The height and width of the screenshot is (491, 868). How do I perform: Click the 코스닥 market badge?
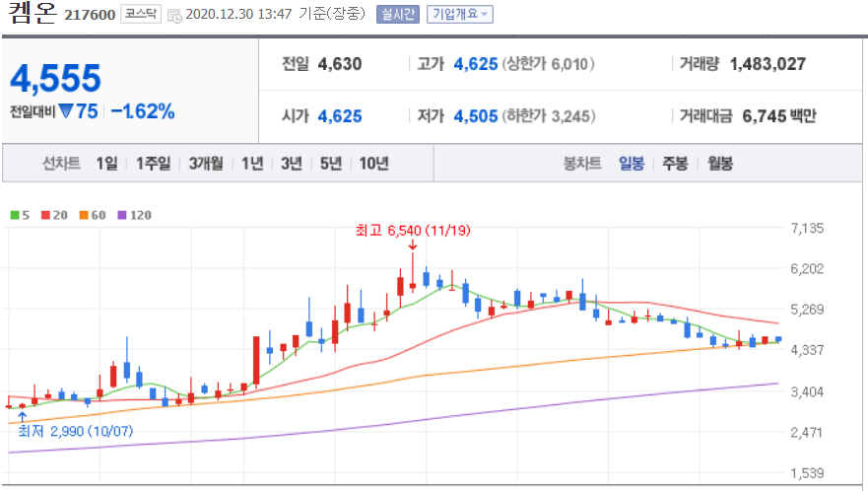(x=141, y=14)
